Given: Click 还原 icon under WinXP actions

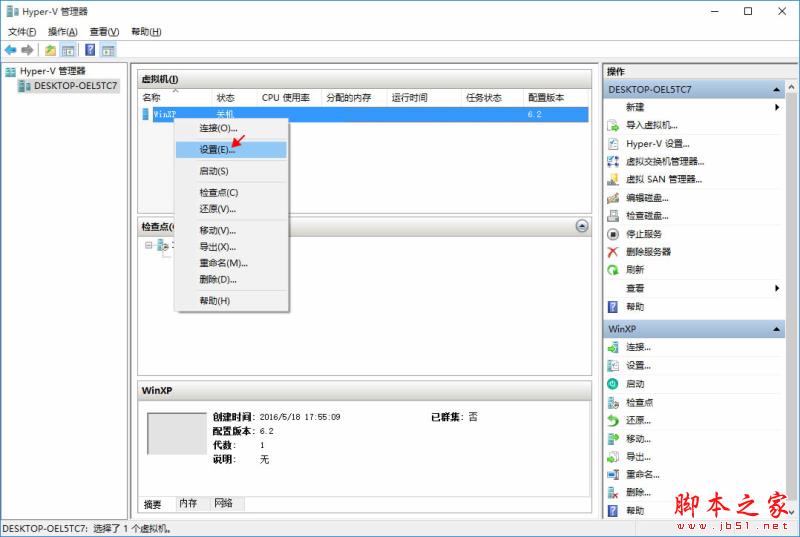Looking at the screenshot, I should click(x=613, y=421).
